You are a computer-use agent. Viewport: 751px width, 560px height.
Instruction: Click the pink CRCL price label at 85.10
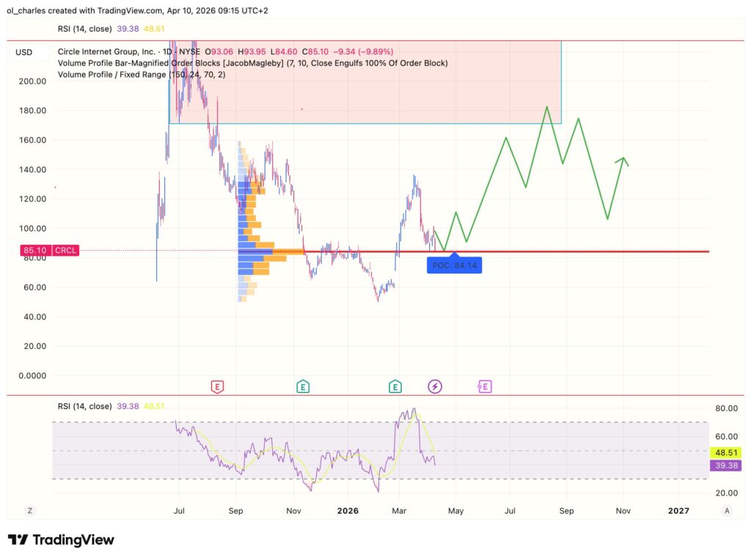pyautogui.click(x=49, y=250)
